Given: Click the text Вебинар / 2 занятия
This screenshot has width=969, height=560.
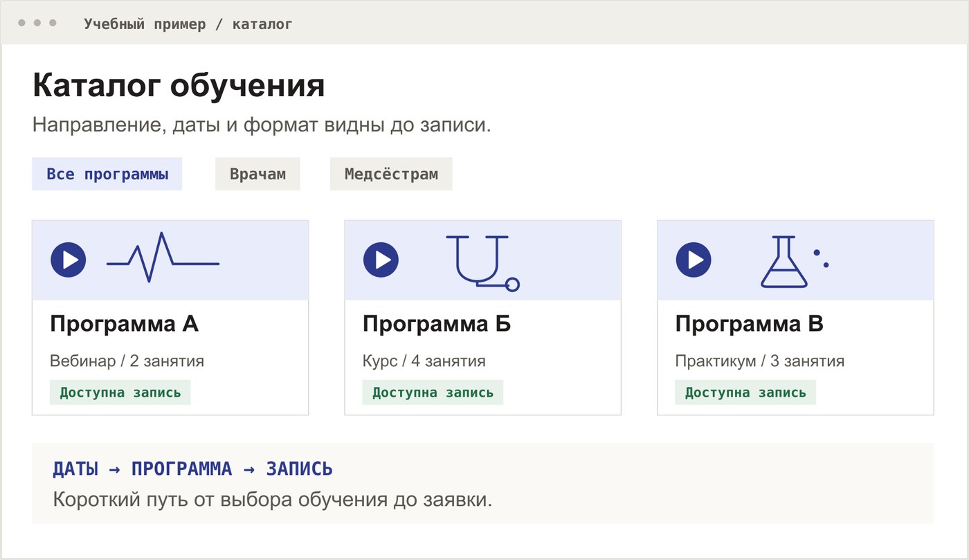Looking at the screenshot, I should pos(127,361).
